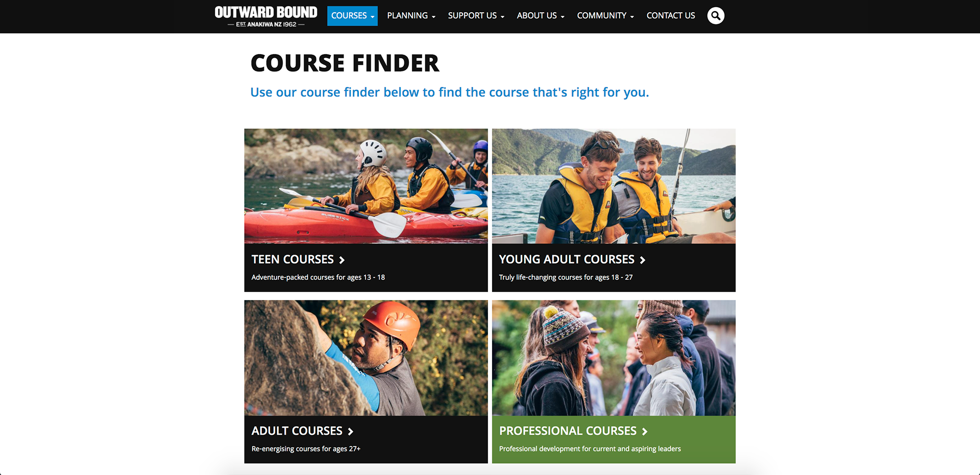Click the Young Adult Courses arrow chevron
This screenshot has width=980, height=475.
click(x=643, y=260)
